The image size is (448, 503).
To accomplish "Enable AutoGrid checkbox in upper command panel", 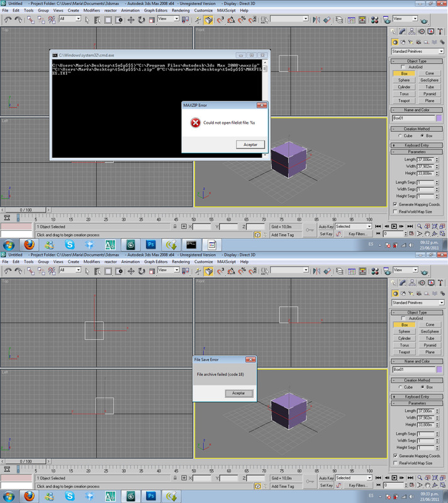I will click(x=403, y=67).
